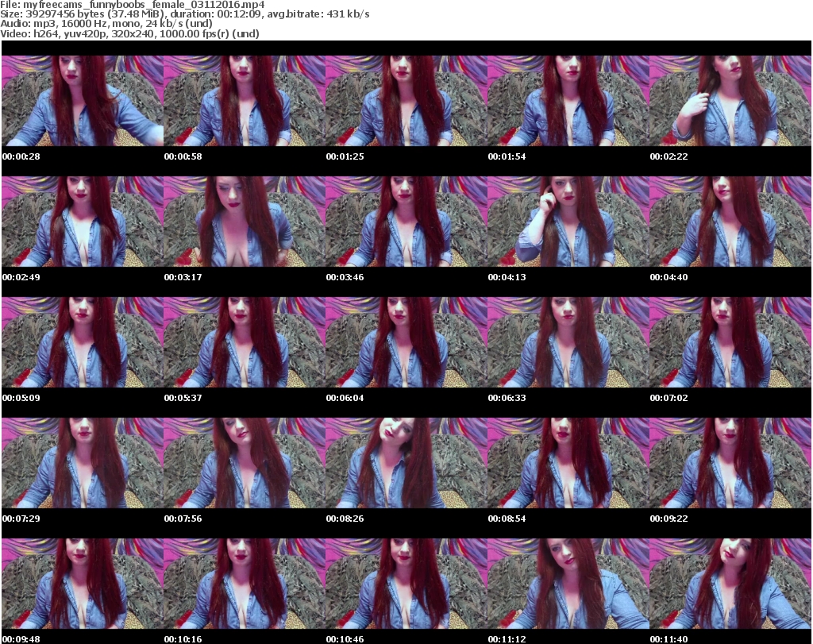Select the thumbnail at 00:11:12
The image size is (813, 644).
click(568, 584)
